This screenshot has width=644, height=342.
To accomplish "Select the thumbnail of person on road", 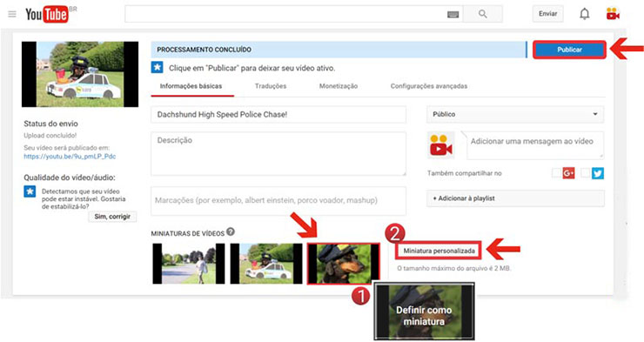I will click(x=189, y=264).
